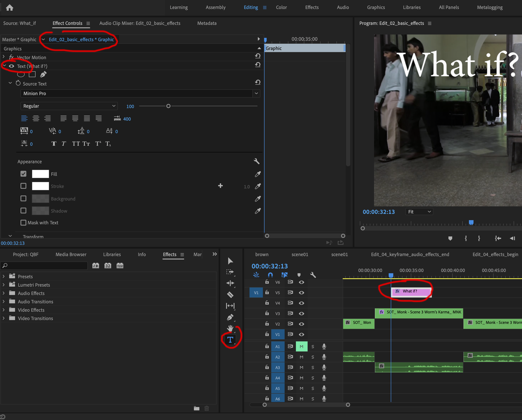Screen dimensions: 522x420
Task: Toggle the timeline snap magnet icon
Action: click(x=270, y=275)
